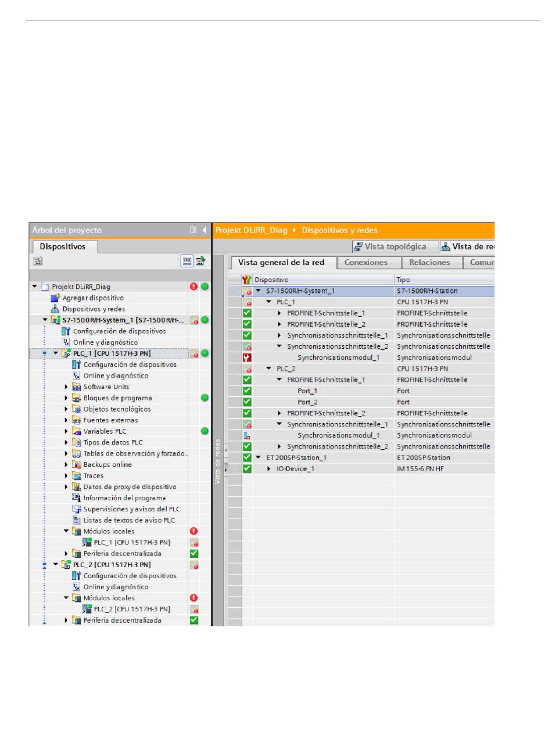Click diagnostics icon in Dispositivo column header
This screenshot has height=756, width=552.
tap(247, 280)
